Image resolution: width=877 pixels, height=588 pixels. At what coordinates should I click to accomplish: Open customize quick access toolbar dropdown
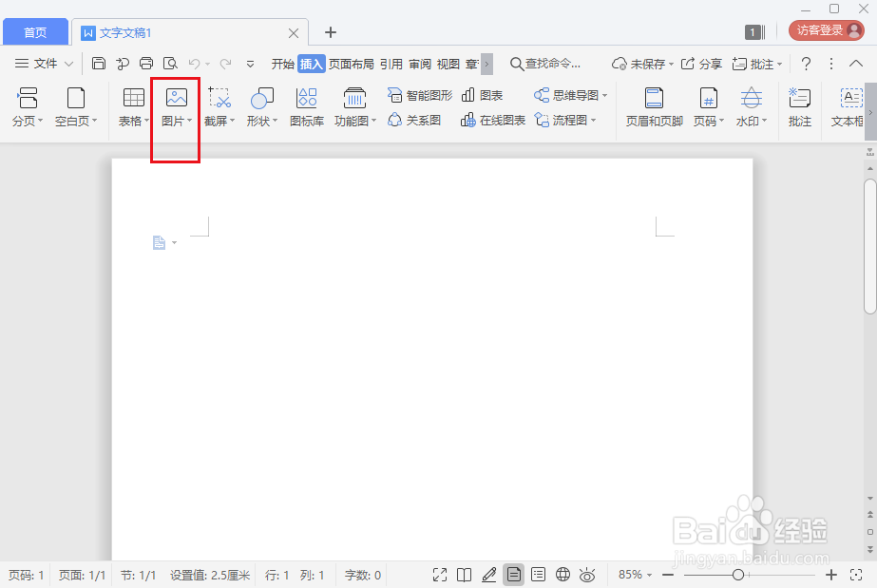point(250,65)
